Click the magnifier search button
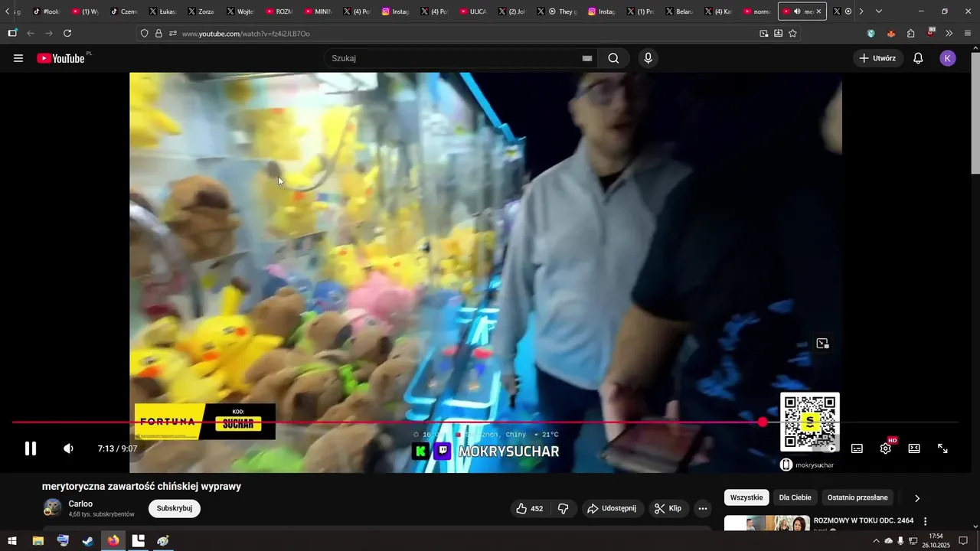The height and width of the screenshot is (551, 980). click(613, 58)
